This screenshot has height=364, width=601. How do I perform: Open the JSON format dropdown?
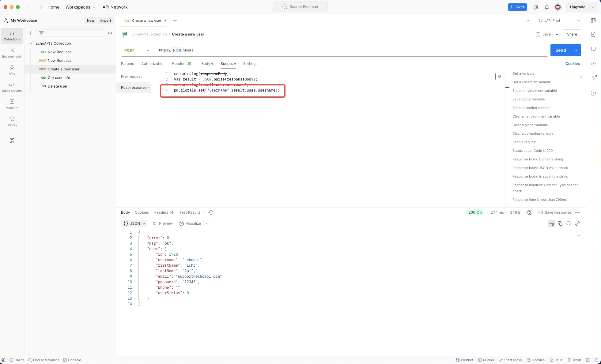tap(134, 223)
